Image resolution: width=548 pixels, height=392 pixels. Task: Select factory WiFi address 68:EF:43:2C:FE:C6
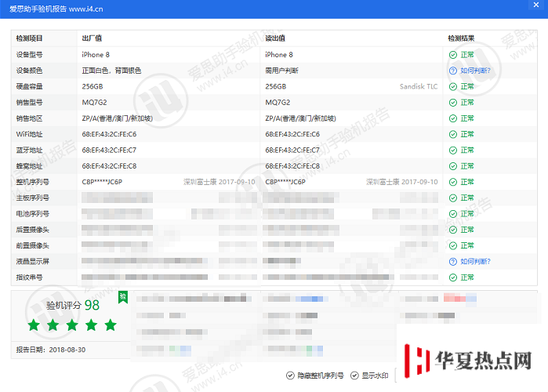pyautogui.click(x=109, y=134)
